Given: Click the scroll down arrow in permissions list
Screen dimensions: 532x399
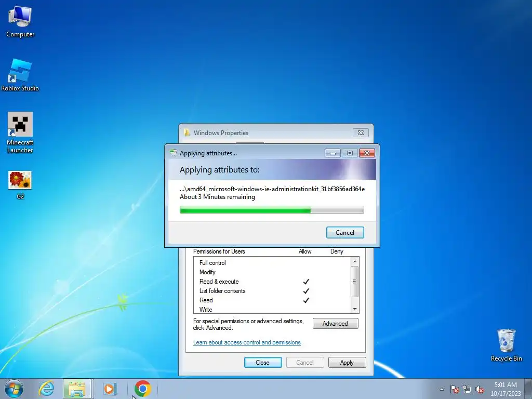Looking at the screenshot, I should click(x=355, y=309).
